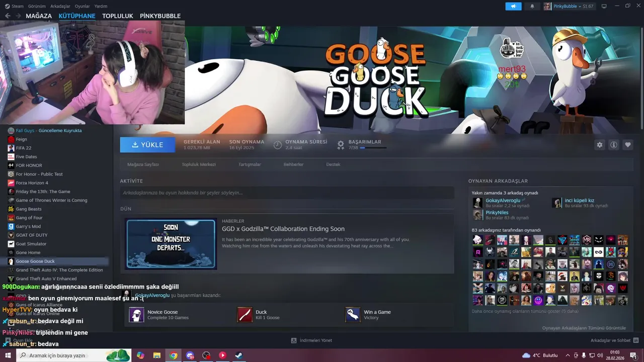Viewport: 644px width, 362px height.
Task: Open the Windows notification center icon
Action: click(633, 355)
